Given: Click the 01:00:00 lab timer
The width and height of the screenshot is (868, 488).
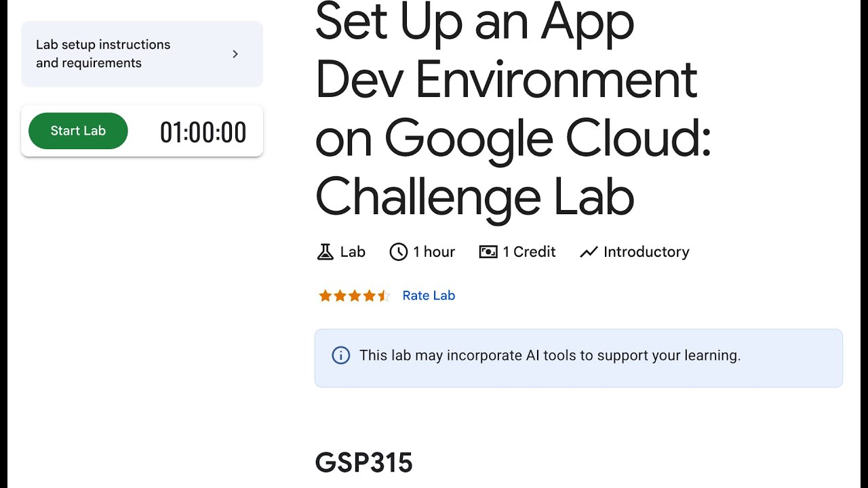Looking at the screenshot, I should (203, 132).
